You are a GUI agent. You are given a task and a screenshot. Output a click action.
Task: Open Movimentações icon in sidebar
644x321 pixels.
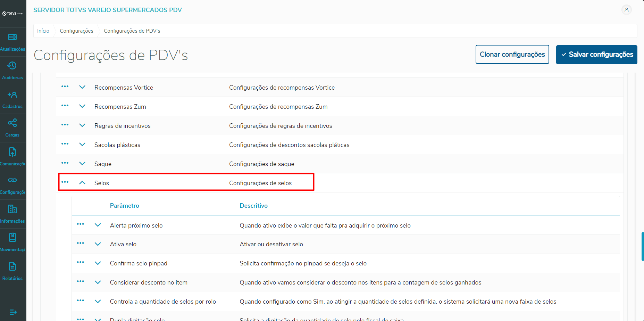click(12, 237)
